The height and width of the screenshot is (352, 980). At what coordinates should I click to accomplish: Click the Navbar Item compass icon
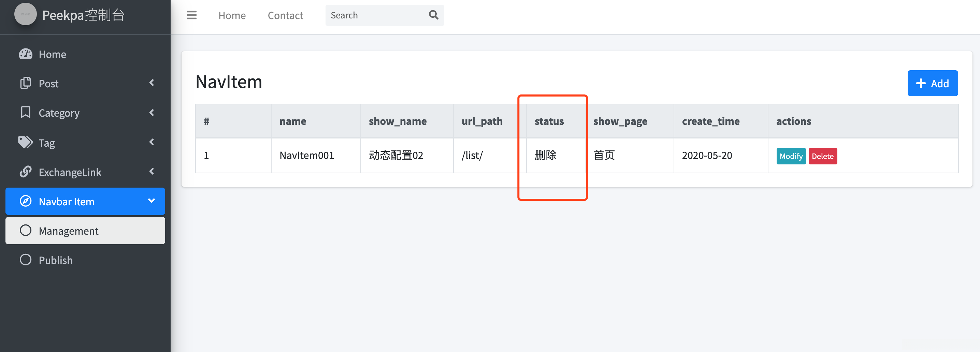(26, 201)
